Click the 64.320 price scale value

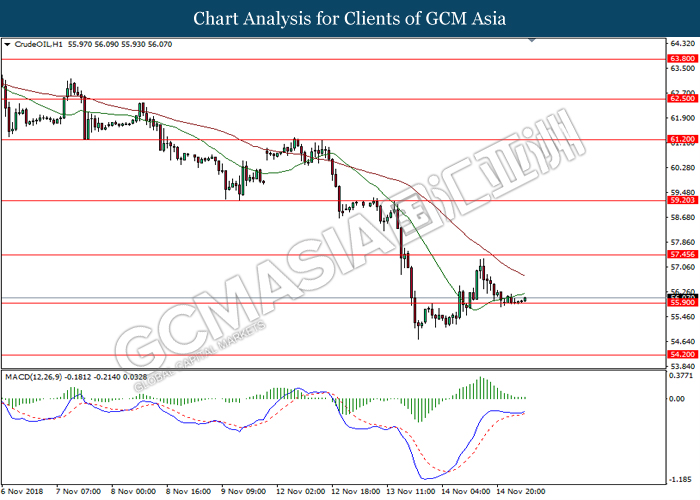[683, 43]
